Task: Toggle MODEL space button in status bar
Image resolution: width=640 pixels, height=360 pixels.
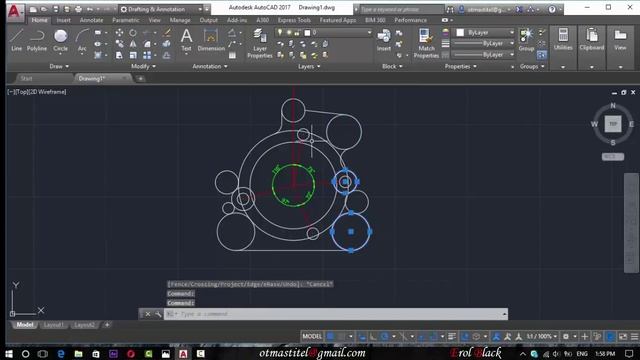Action: [x=312, y=336]
